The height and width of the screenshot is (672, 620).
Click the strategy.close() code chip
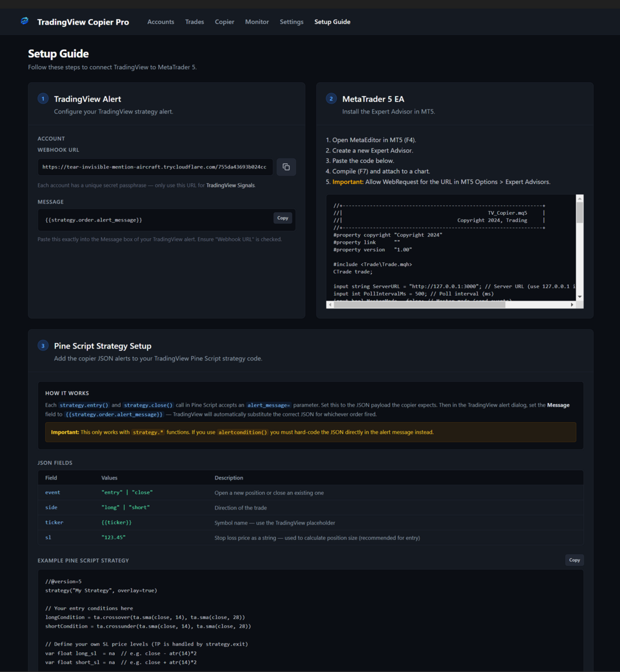(x=148, y=405)
